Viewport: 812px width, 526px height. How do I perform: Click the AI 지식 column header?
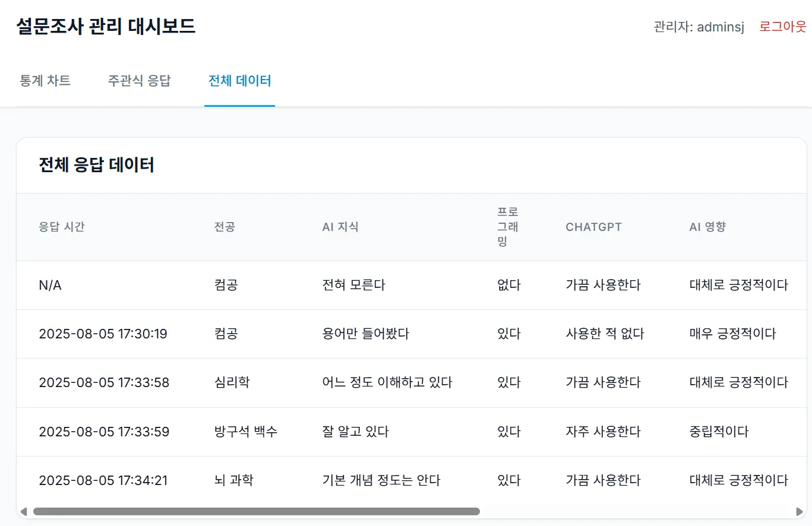(340, 227)
